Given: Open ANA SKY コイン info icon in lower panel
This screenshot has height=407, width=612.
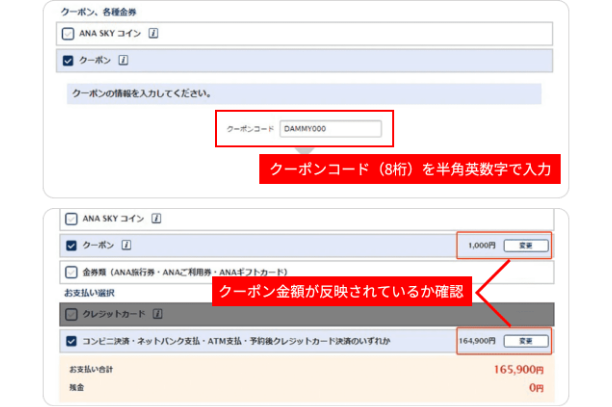Looking at the screenshot, I should coord(157,218).
